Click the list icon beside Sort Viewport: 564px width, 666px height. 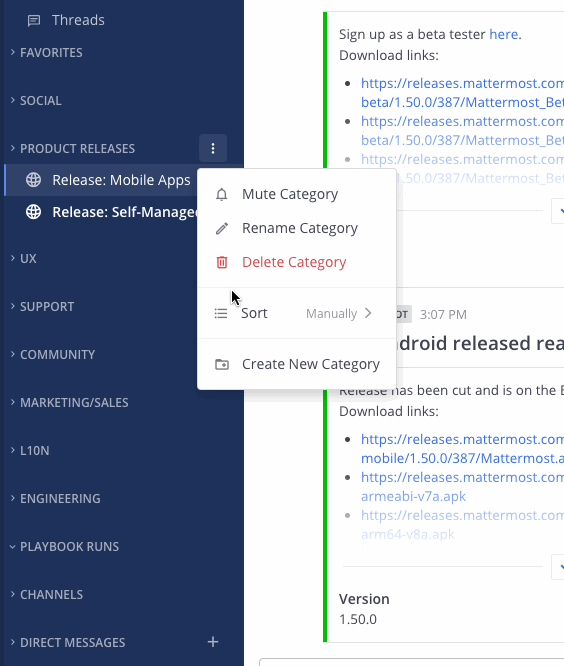point(221,313)
